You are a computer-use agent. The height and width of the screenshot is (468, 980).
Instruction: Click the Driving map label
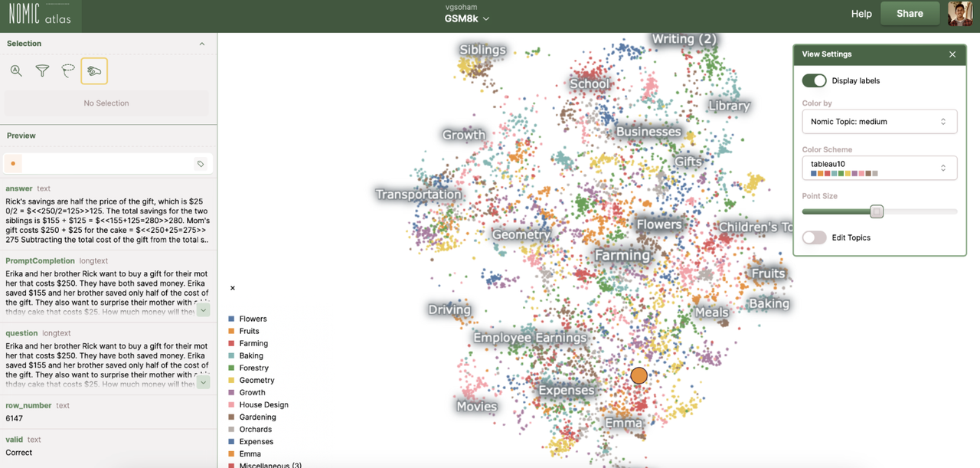click(449, 310)
